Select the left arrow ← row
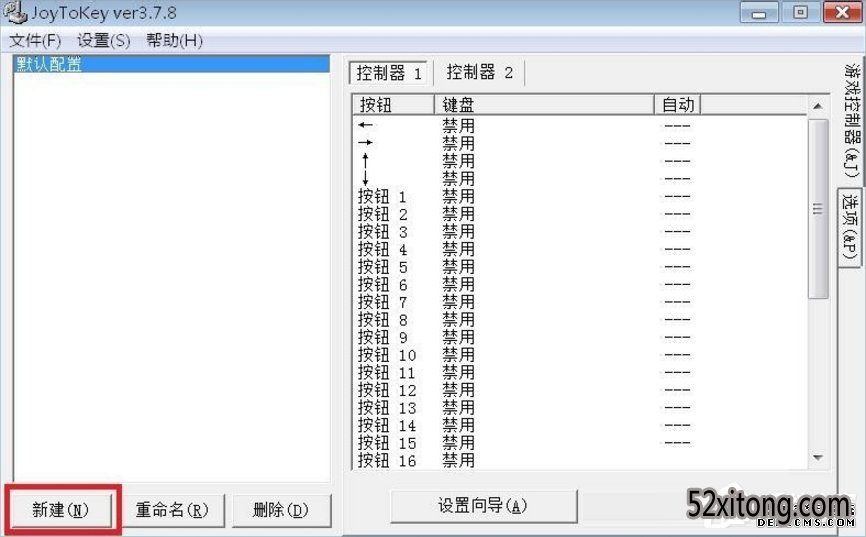 tap(579, 125)
